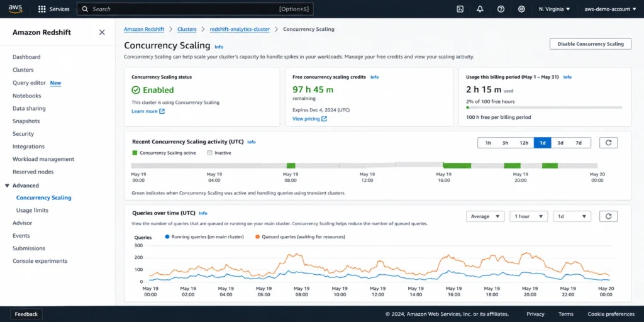The image size is (644, 322).
Task: Click the gray Inactive legend swatch
Action: tap(209, 153)
